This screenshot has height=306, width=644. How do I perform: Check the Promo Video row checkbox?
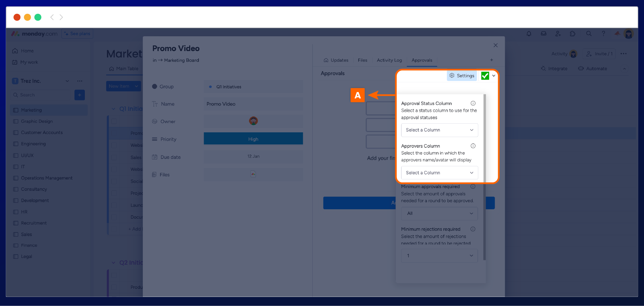pyautogui.click(x=114, y=133)
